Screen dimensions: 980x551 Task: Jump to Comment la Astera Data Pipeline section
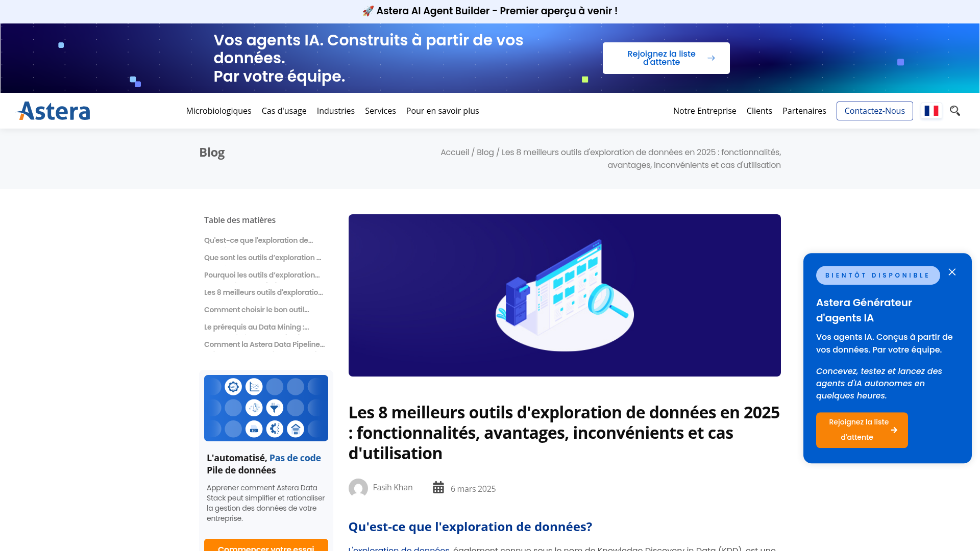click(264, 344)
